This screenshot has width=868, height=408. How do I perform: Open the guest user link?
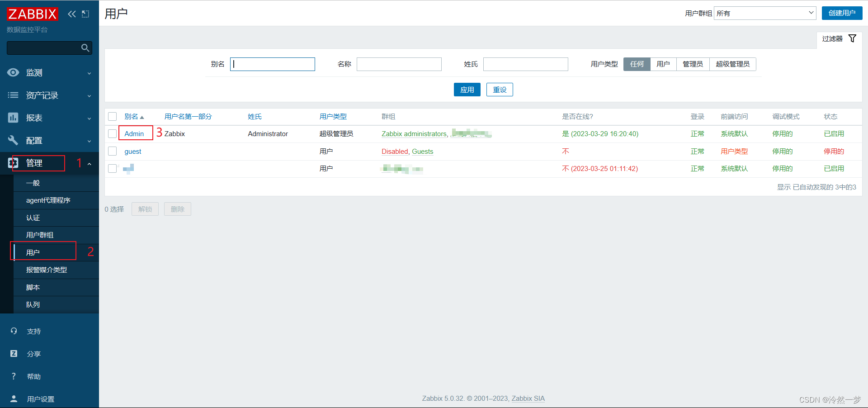pos(133,152)
